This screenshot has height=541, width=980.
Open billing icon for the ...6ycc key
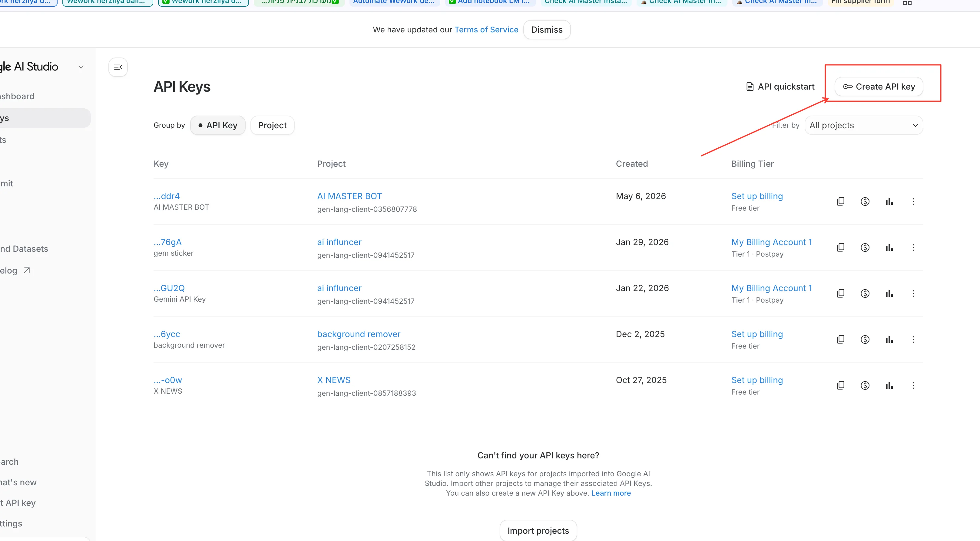coord(865,339)
